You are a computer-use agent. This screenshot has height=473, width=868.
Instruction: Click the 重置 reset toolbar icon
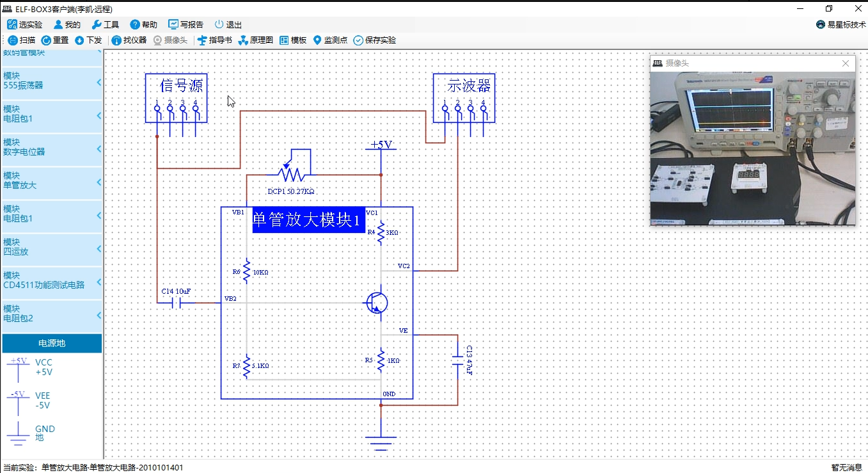coord(46,40)
